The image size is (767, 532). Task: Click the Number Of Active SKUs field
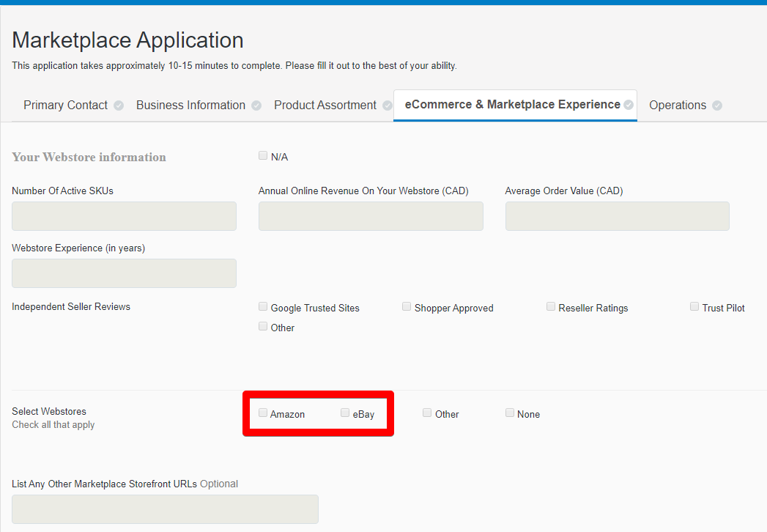pos(123,215)
